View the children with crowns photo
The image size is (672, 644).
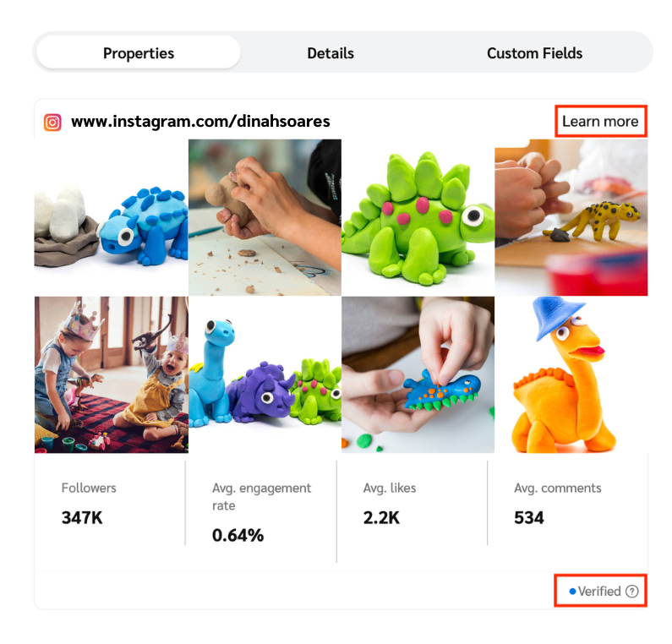coord(111,374)
